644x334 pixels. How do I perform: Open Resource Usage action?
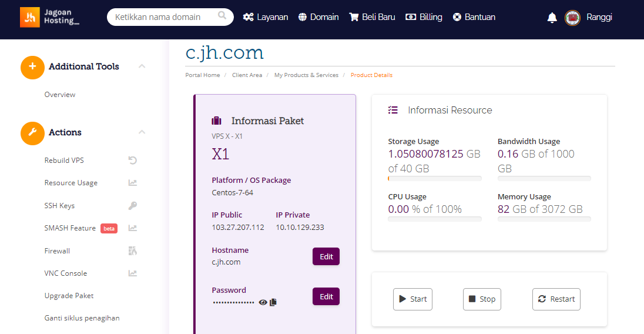(71, 183)
